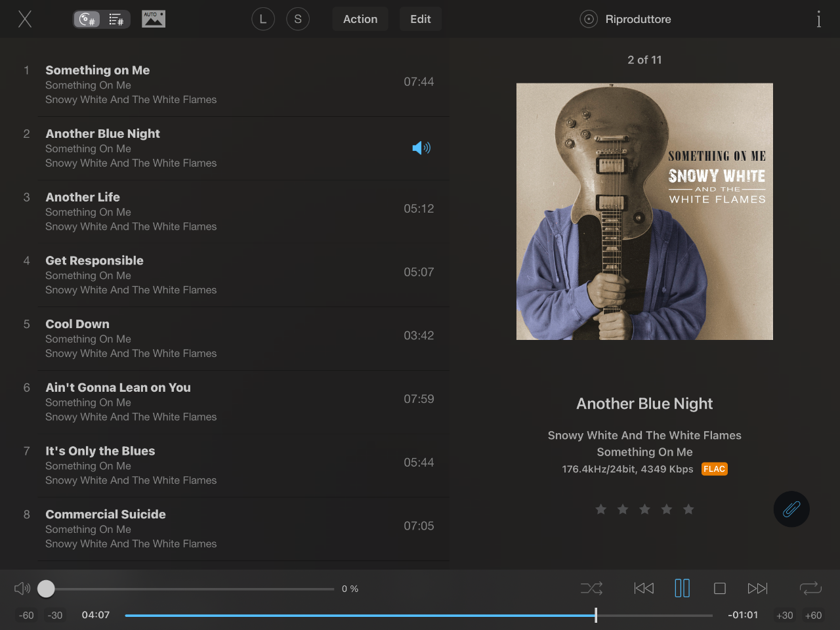Tap the FLAC format badge
The image size is (840, 630).
click(x=714, y=469)
